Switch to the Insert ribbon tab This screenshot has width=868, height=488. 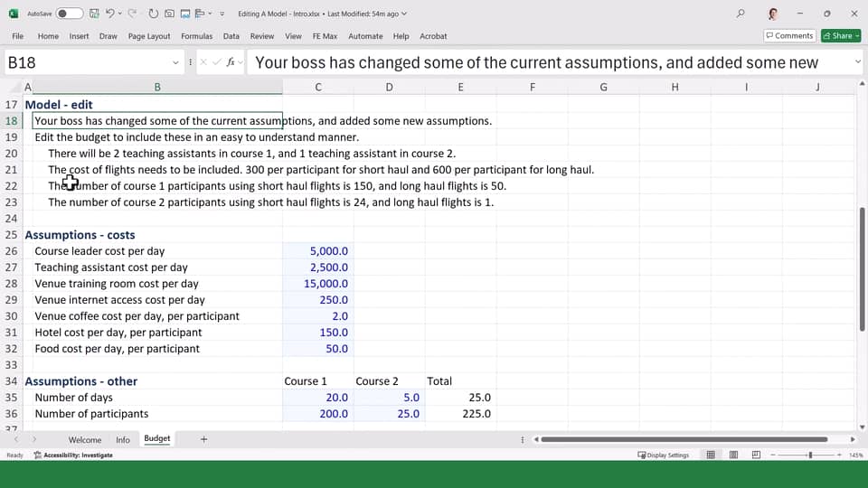pyautogui.click(x=80, y=36)
